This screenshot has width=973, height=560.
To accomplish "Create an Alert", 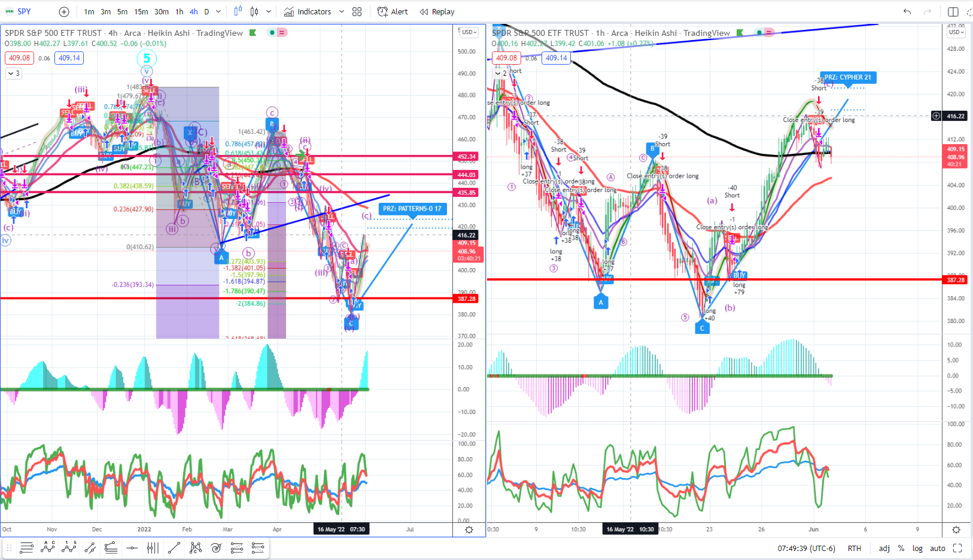I will (393, 11).
